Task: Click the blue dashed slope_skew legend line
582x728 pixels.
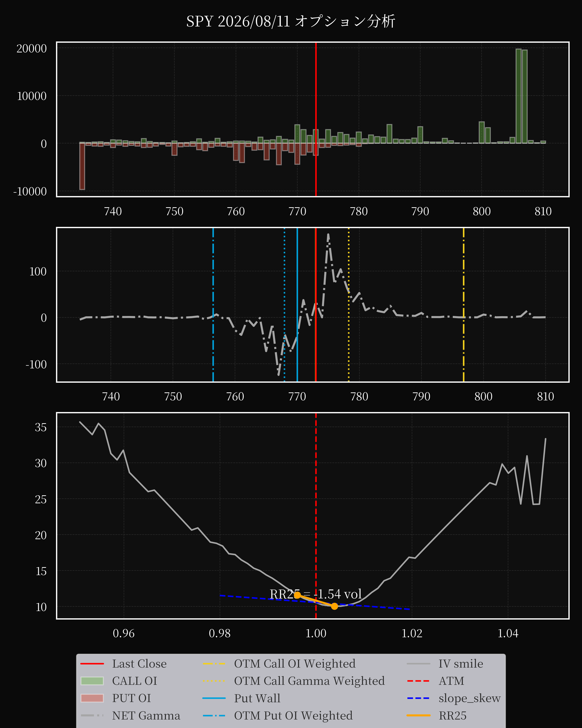Action: click(x=418, y=698)
